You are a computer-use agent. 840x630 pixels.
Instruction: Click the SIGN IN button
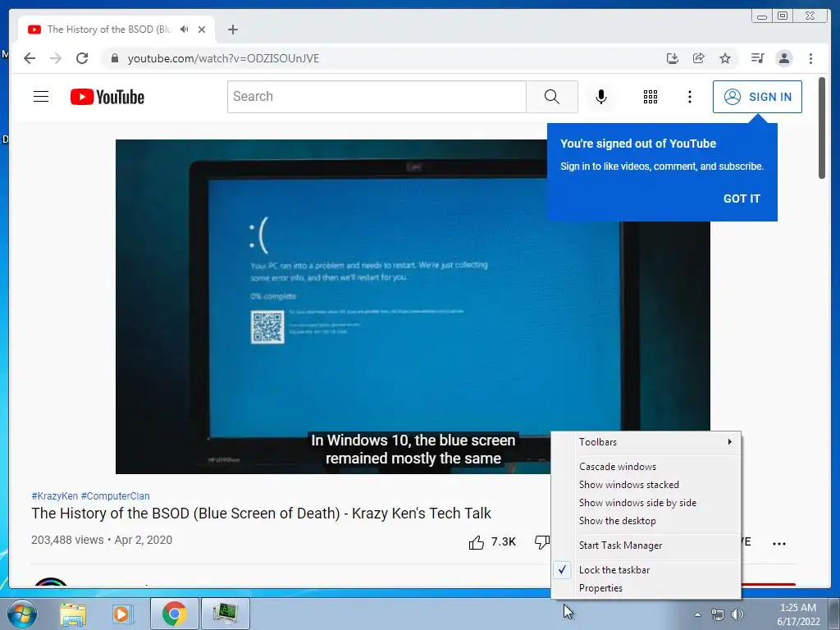pos(757,97)
